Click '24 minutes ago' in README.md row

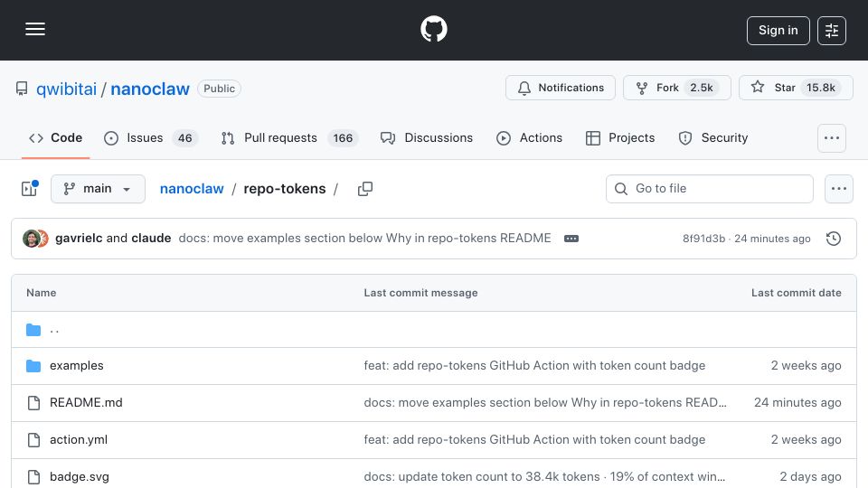797,403
